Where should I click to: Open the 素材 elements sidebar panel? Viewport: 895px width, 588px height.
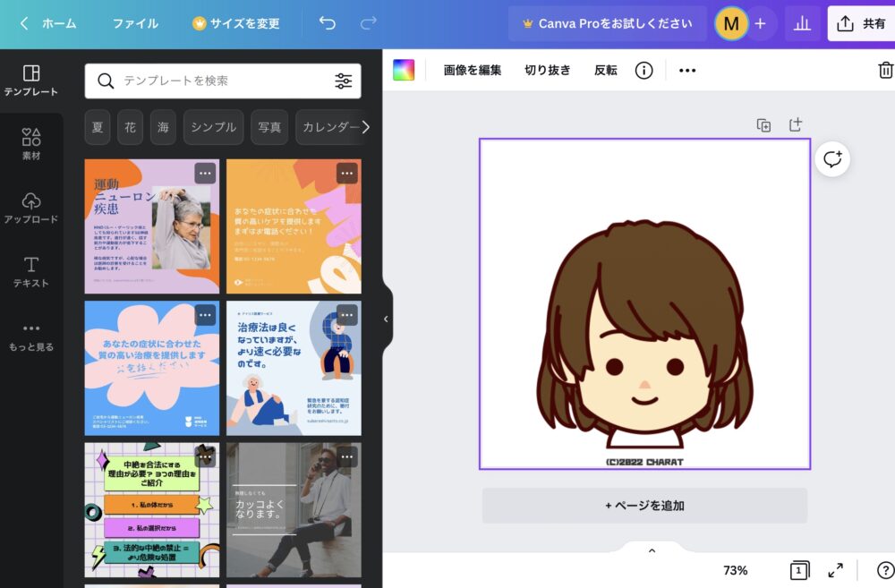pos(31,144)
